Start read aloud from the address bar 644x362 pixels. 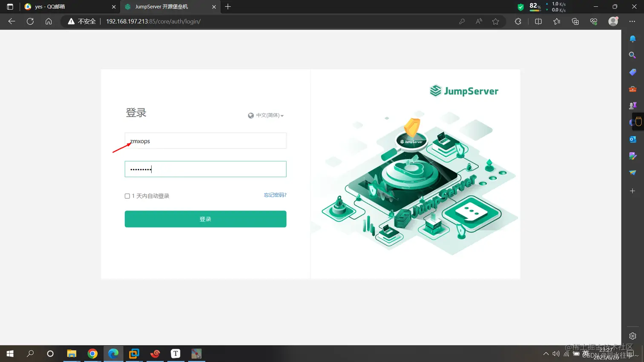[479, 21]
